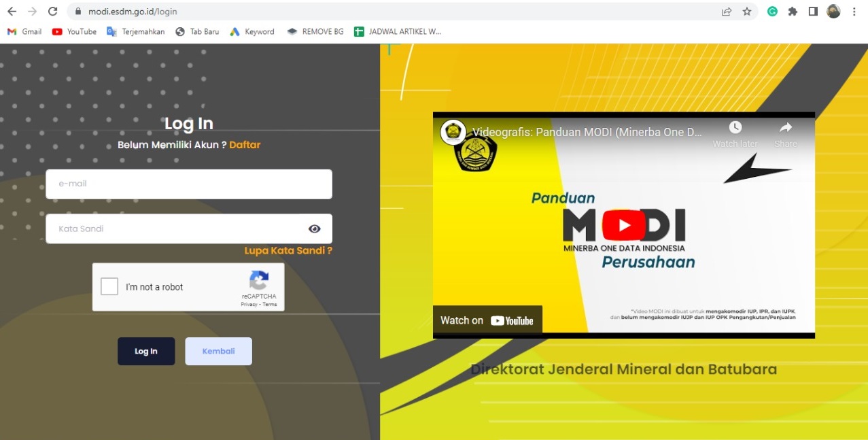Toggle the browser side panel icon
Screen dimensions: 868x440
813,12
